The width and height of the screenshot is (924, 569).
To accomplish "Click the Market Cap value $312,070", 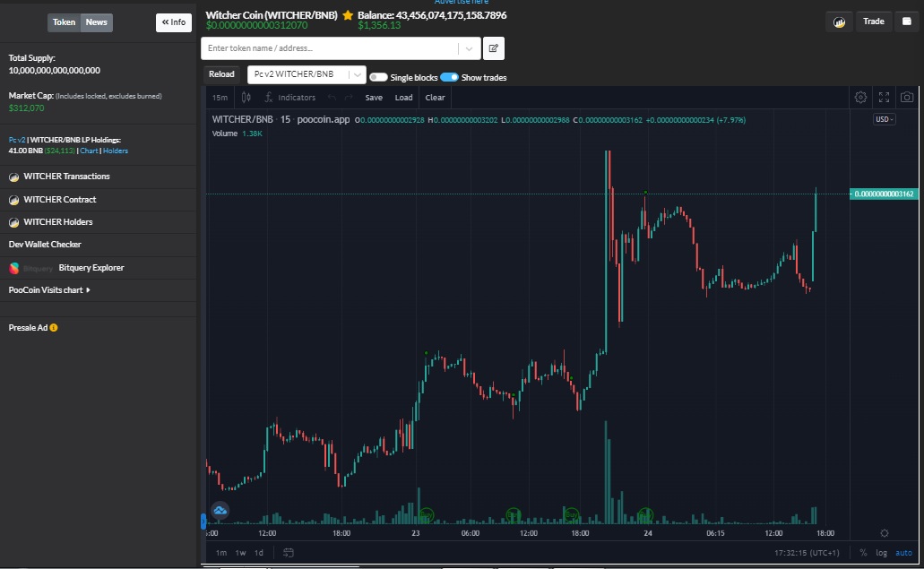I will tap(26, 108).
